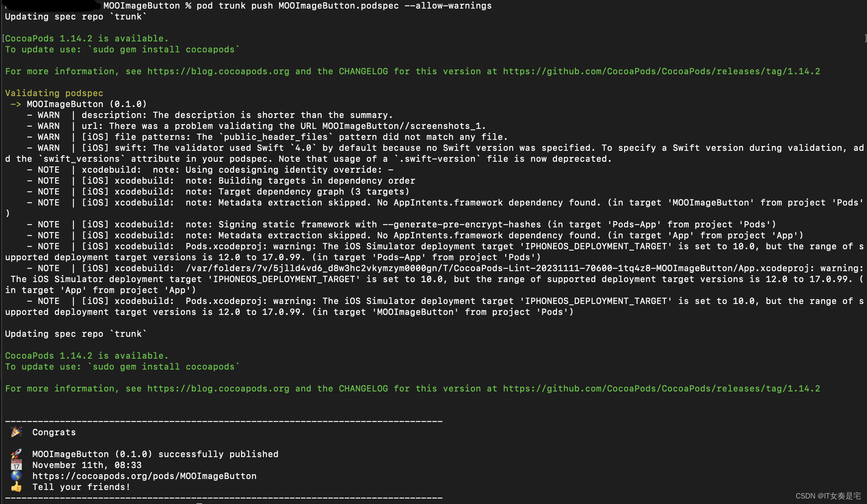Click the first 'sudo gem install cocoapods' line
This screenshot has width=867, height=504.
122,49
